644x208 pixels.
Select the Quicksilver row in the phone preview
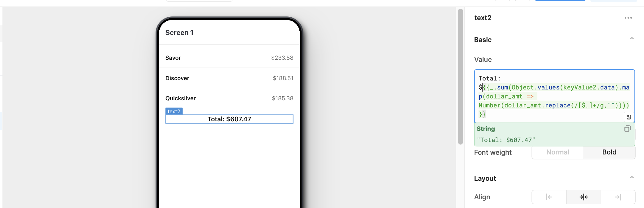tap(229, 98)
